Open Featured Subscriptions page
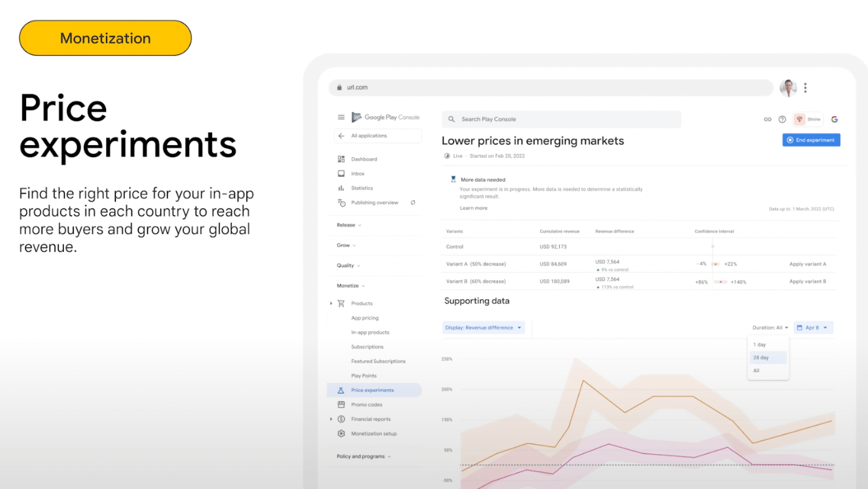 tap(378, 361)
